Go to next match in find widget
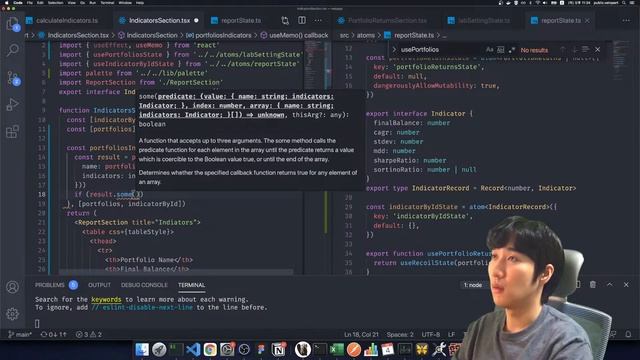The height and width of the screenshot is (360, 640). click(x=575, y=50)
